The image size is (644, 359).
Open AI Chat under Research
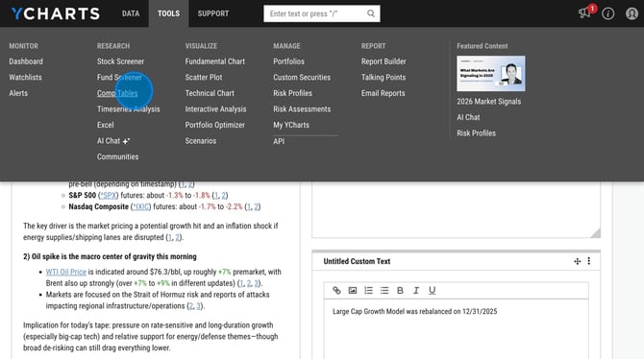[x=113, y=141]
